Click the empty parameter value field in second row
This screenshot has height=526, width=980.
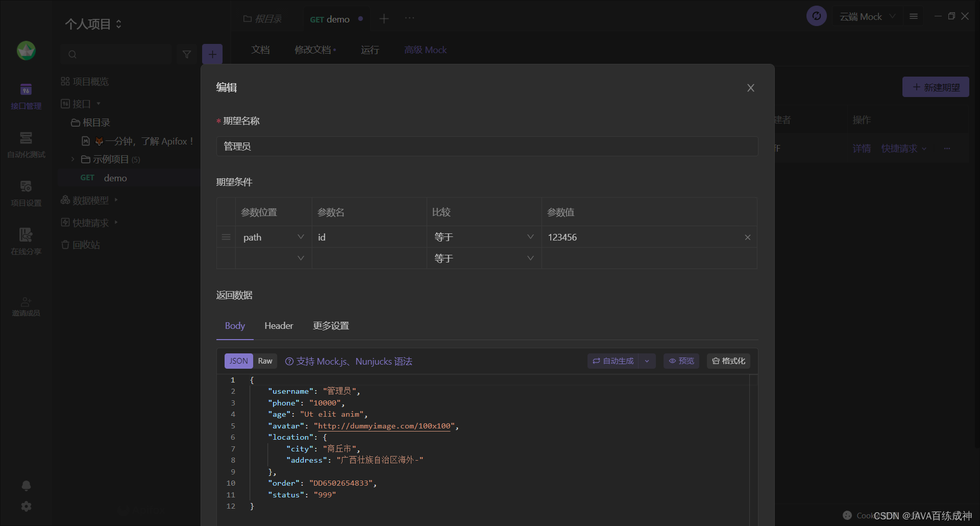pyautogui.click(x=649, y=258)
